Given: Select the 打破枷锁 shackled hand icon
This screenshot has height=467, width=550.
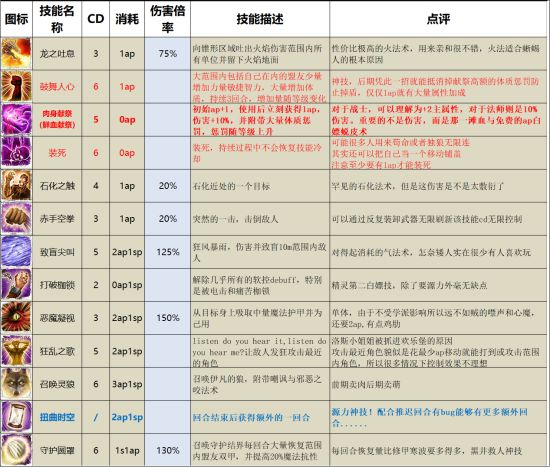Looking at the screenshot, I should pyautogui.click(x=16, y=285).
